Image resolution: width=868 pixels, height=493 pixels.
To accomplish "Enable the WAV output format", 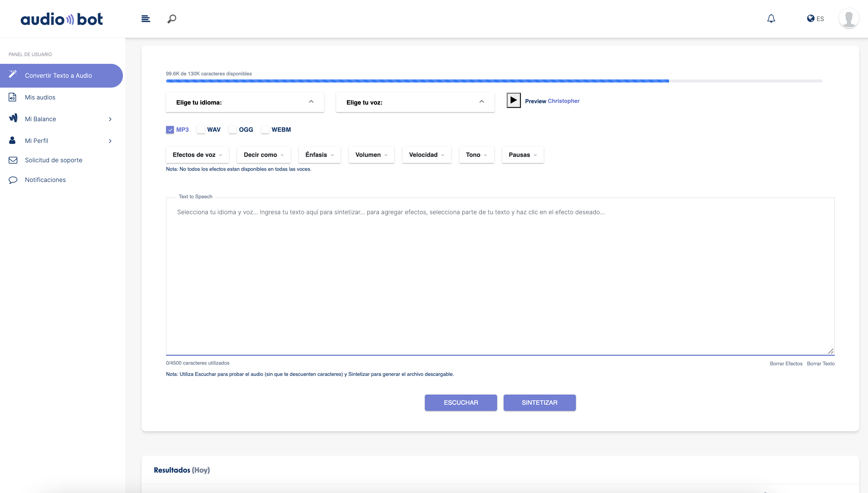I will (201, 130).
